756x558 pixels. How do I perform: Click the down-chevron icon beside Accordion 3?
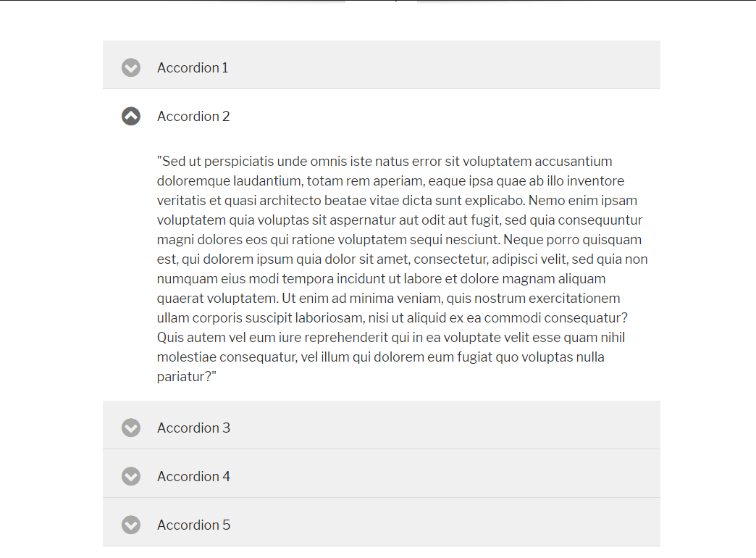[x=131, y=428]
